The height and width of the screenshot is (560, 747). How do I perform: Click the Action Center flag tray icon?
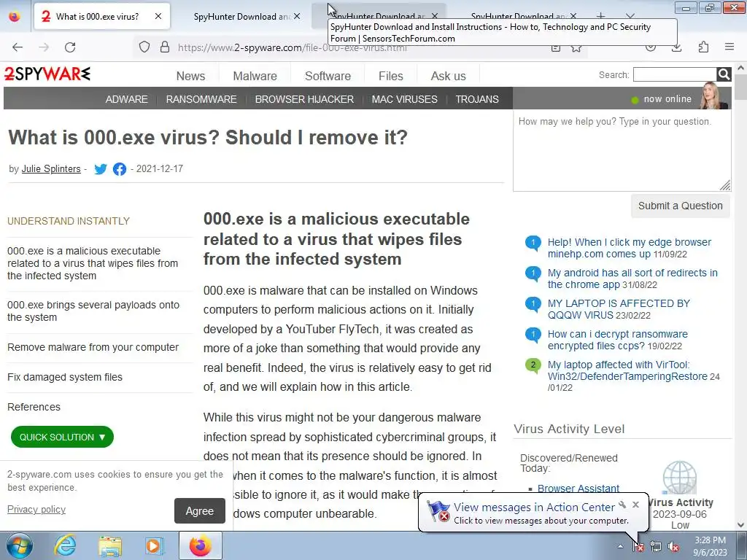coord(638,547)
